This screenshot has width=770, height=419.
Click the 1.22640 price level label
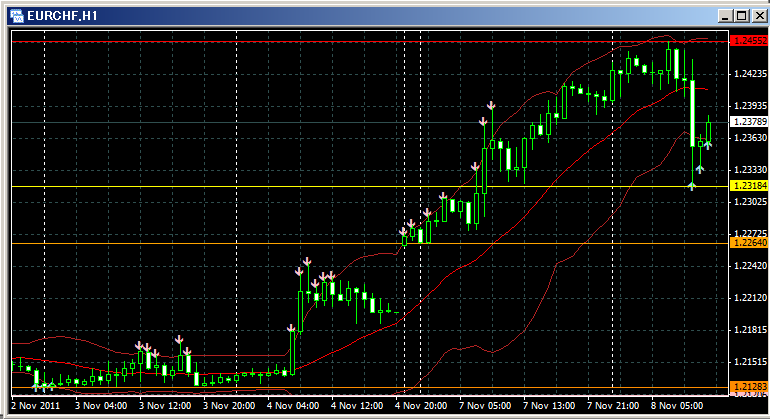click(747, 243)
